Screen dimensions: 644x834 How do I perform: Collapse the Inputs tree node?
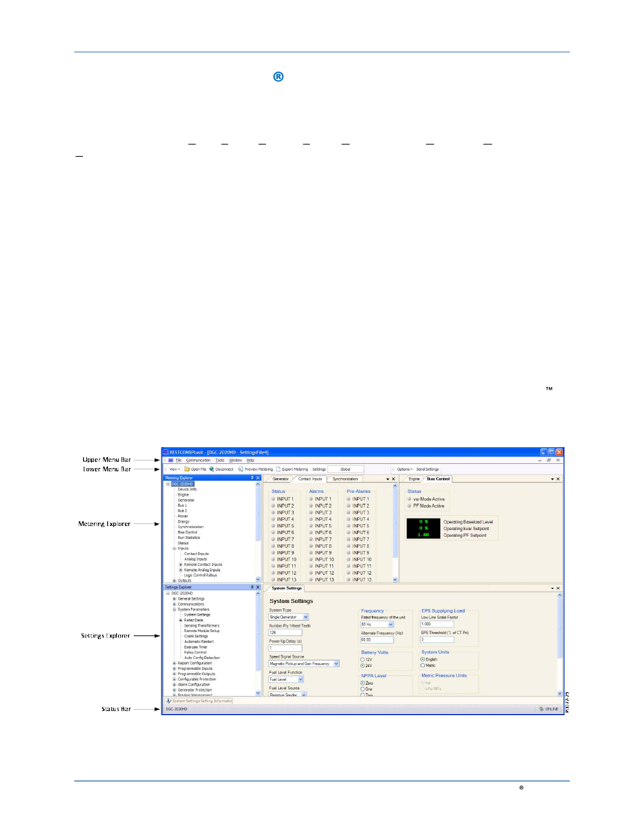tap(174, 548)
